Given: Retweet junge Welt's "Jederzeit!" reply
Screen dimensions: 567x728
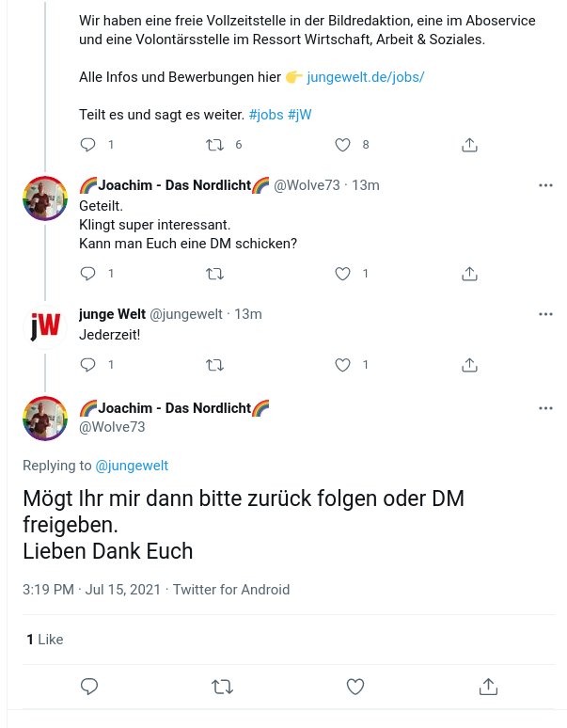Looking at the screenshot, I should 214,365.
